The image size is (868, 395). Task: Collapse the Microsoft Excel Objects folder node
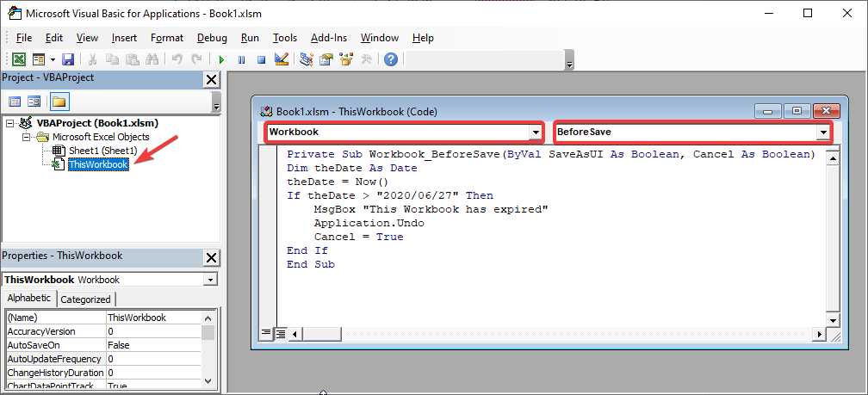pos(26,137)
